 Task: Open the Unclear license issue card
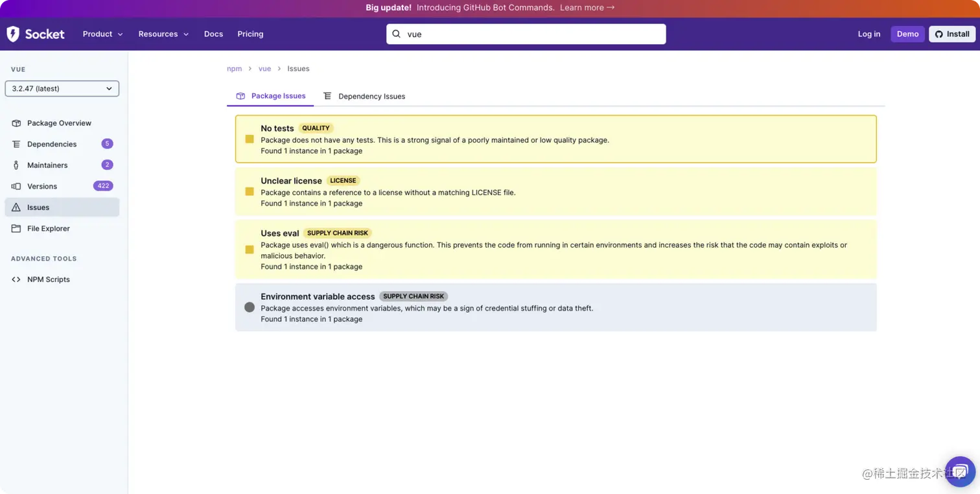coord(556,191)
